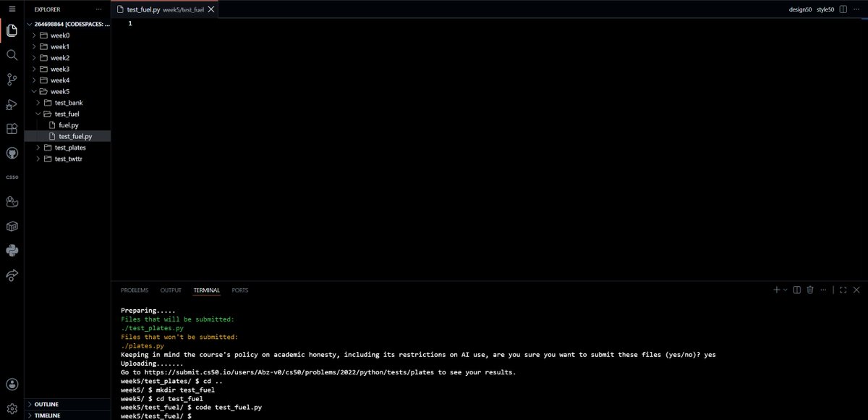The image size is (868, 420).
Task: Open the hamburger application menu
Action: click(12, 9)
